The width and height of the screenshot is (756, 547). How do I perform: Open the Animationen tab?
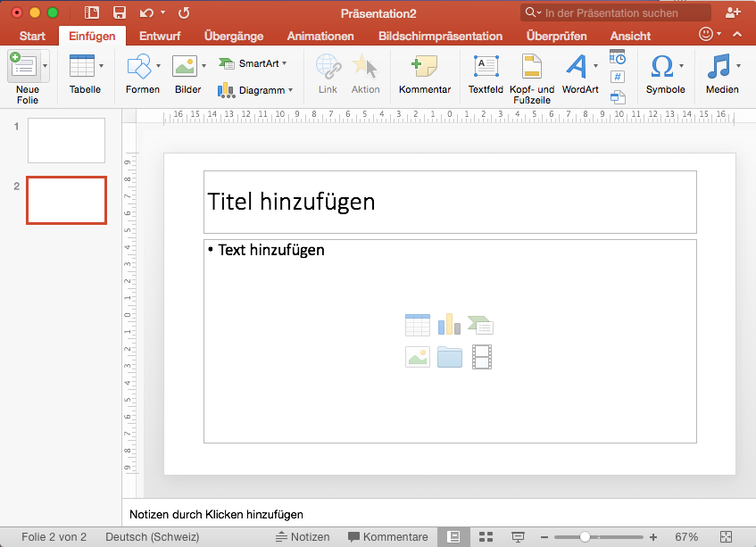pos(320,36)
